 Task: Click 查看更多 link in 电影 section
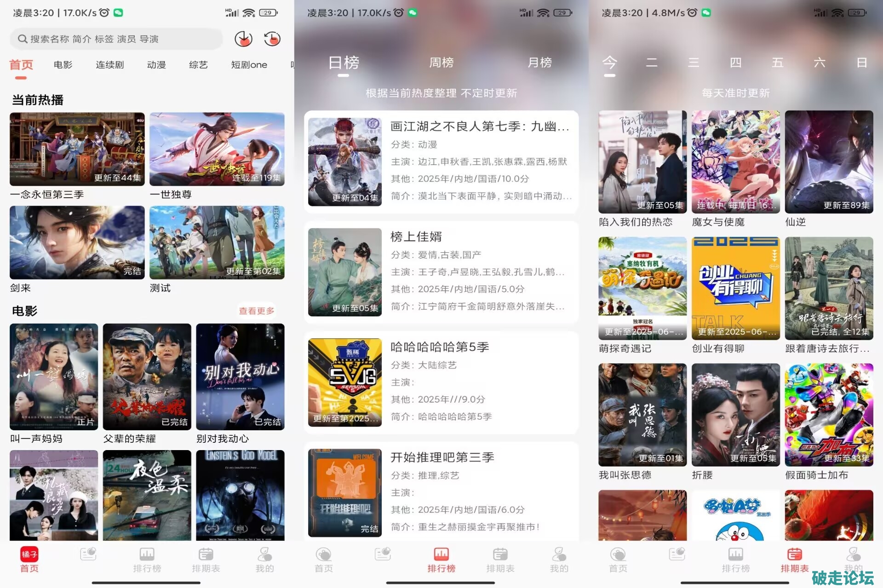(x=256, y=311)
